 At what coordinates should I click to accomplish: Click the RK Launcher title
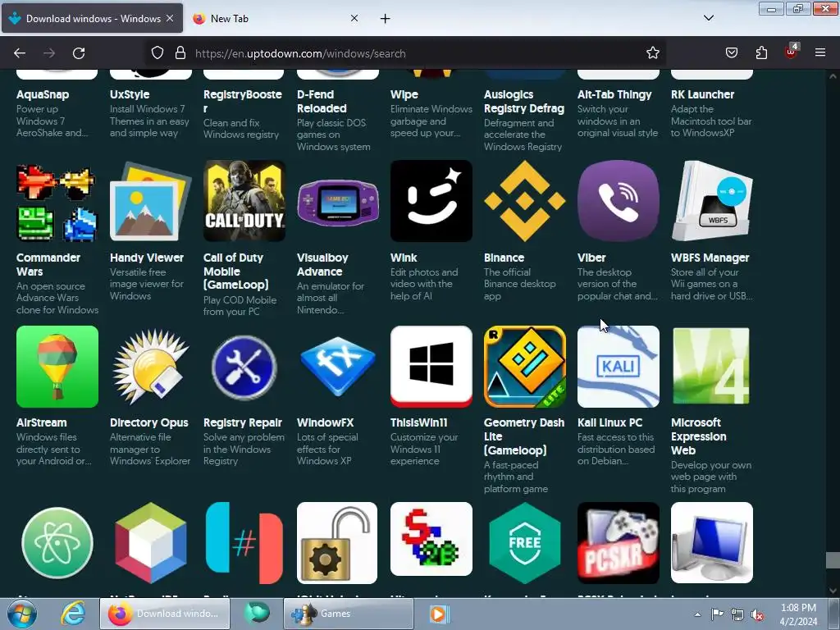tap(702, 95)
